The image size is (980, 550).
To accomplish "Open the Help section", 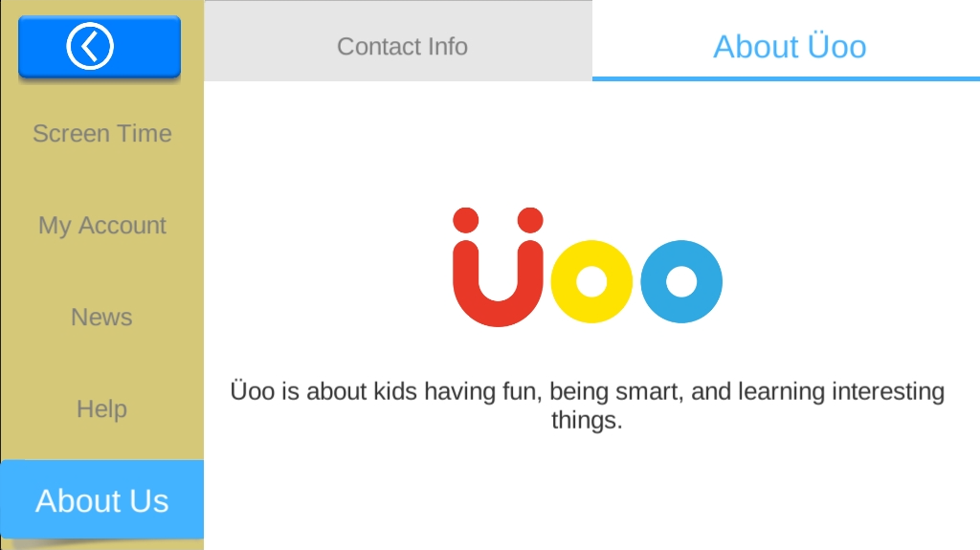I will tap(101, 408).
